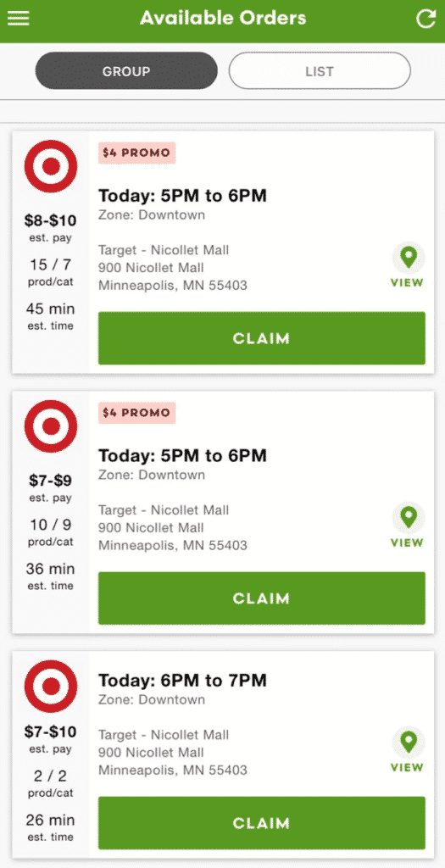The height and width of the screenshot is (868, 445).
Task: Switch to the GROUP view
Action: (x=126, y=71)
